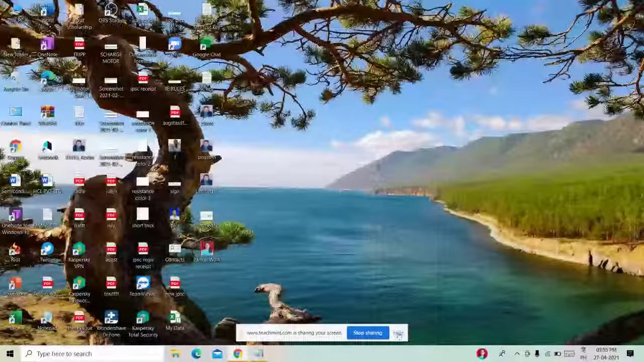Select the Contacts desktop icon
This screenshot has height=362, width=644.
coord(175,253)
